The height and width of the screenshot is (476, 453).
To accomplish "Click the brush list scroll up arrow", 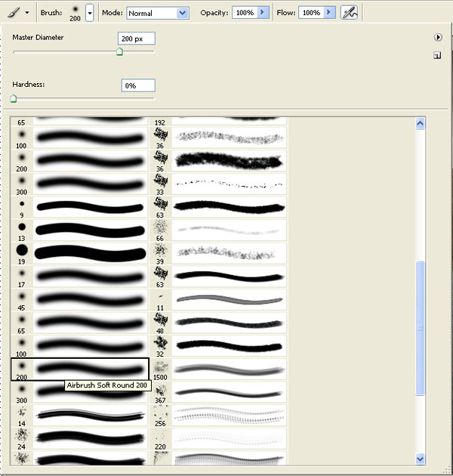I will coord(421,122).
